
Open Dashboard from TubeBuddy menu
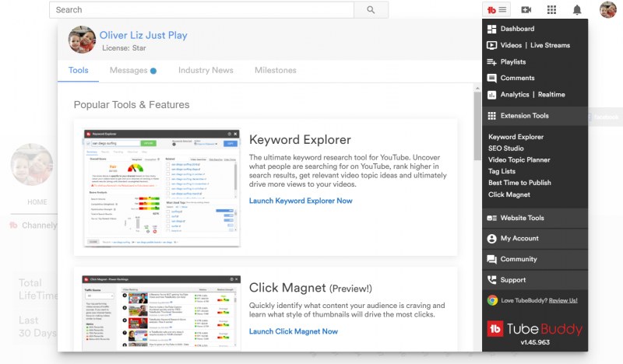pos(517,29)
